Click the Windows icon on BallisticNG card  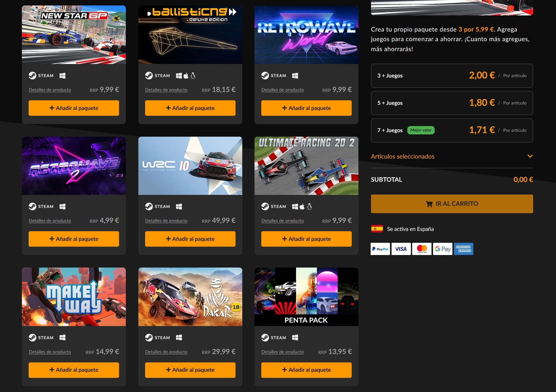click(179, 76)
